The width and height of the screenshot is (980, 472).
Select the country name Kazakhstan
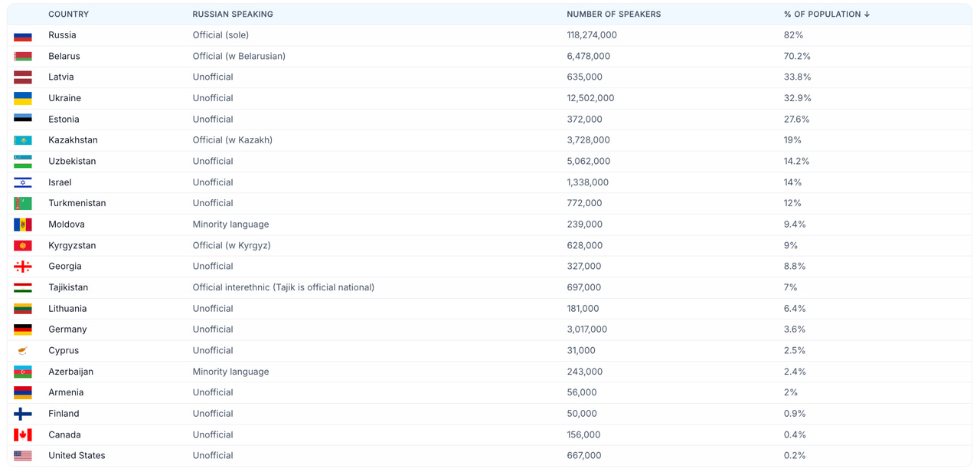pos(73,140)
